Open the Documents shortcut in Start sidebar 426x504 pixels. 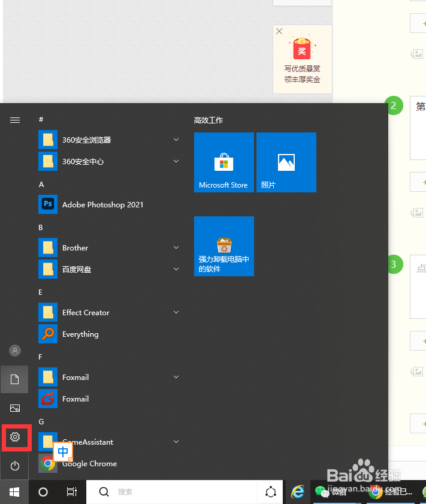(15, 379)
